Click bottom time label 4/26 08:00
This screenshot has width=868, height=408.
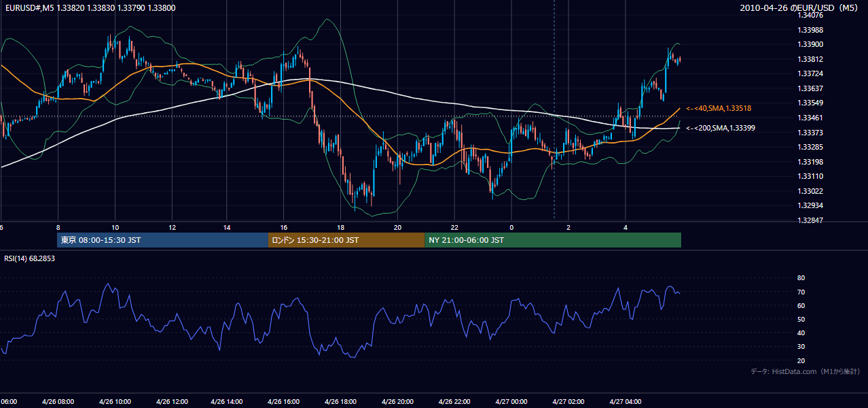pyautogui.click(x=58, y=401)
